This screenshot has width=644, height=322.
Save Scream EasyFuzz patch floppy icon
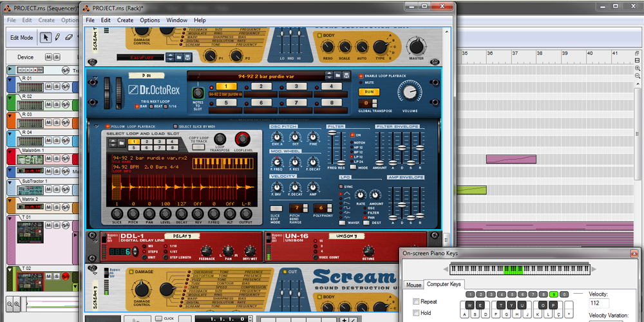coord(187,57)
